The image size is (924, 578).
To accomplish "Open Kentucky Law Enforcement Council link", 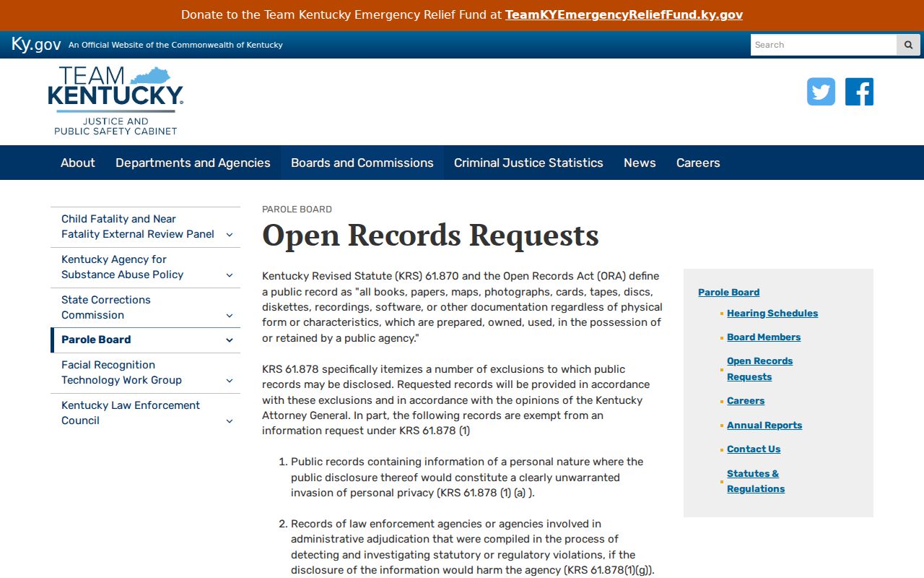I will pos(130,413).
